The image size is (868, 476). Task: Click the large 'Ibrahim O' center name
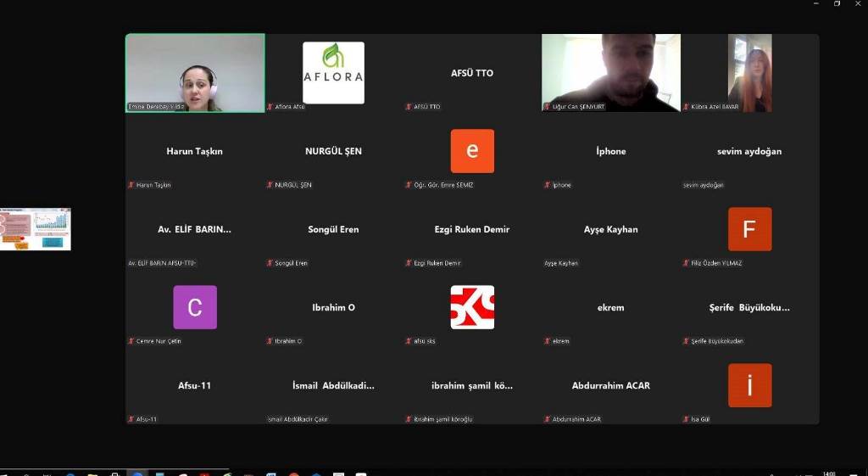[x=333, y=307]
